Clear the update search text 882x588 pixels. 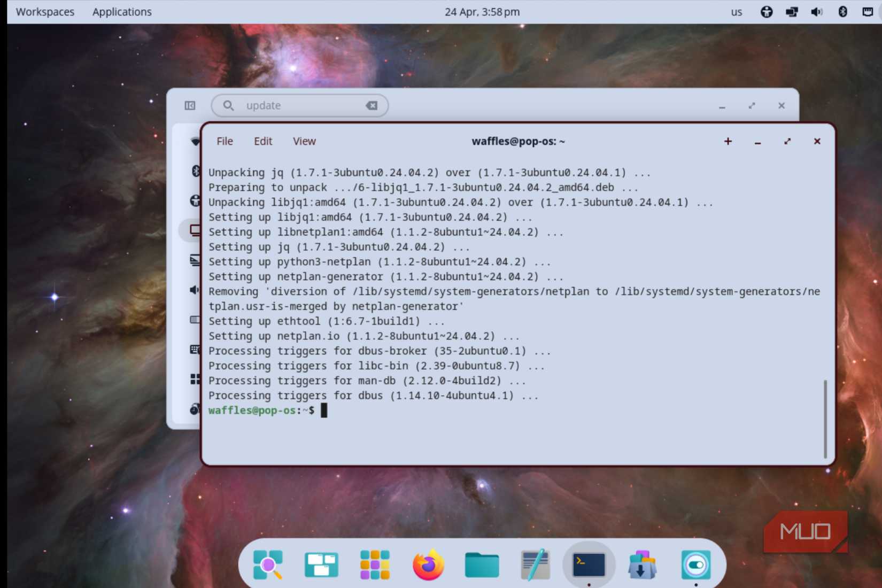[372, 105]
